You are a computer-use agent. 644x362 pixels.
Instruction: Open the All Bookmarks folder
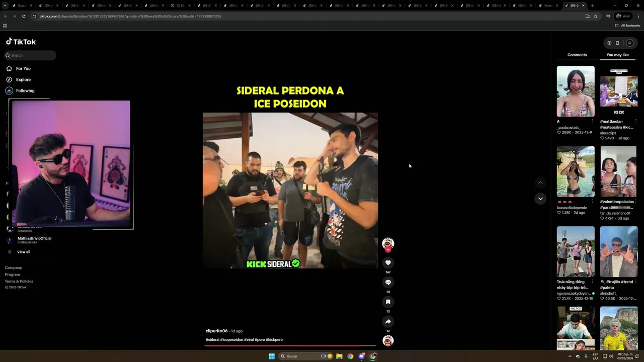[628, 25]
